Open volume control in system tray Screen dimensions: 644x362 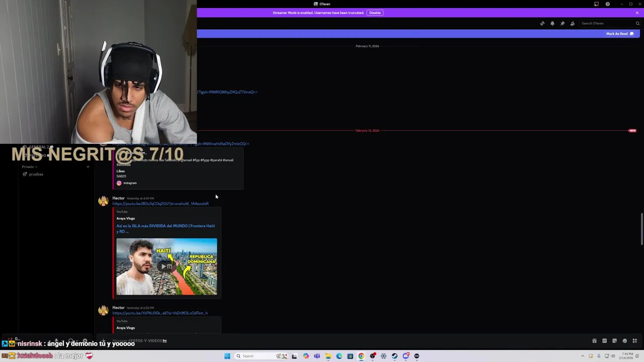pyautogui.click(x=613, y=356)
